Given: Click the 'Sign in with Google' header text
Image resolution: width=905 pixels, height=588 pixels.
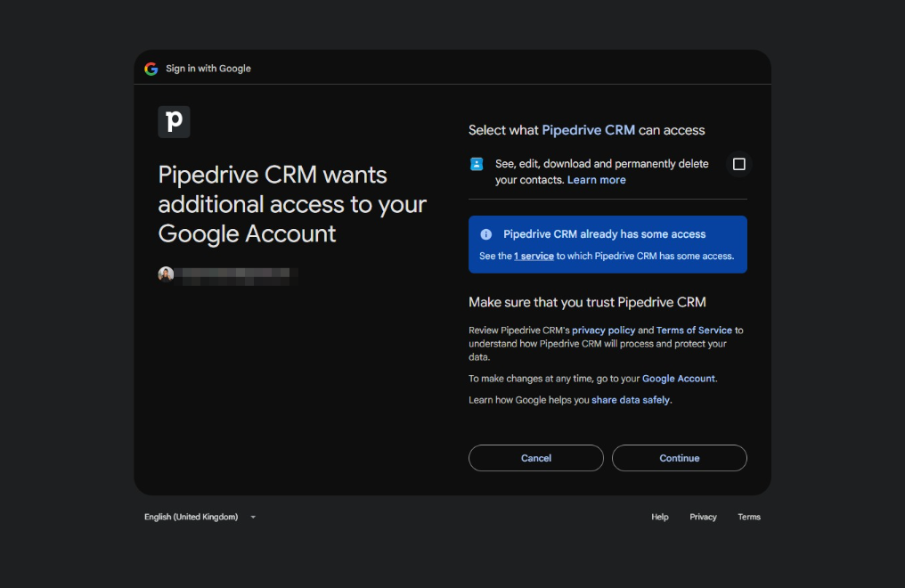Looking at the screenshot, I should (208, 69).
